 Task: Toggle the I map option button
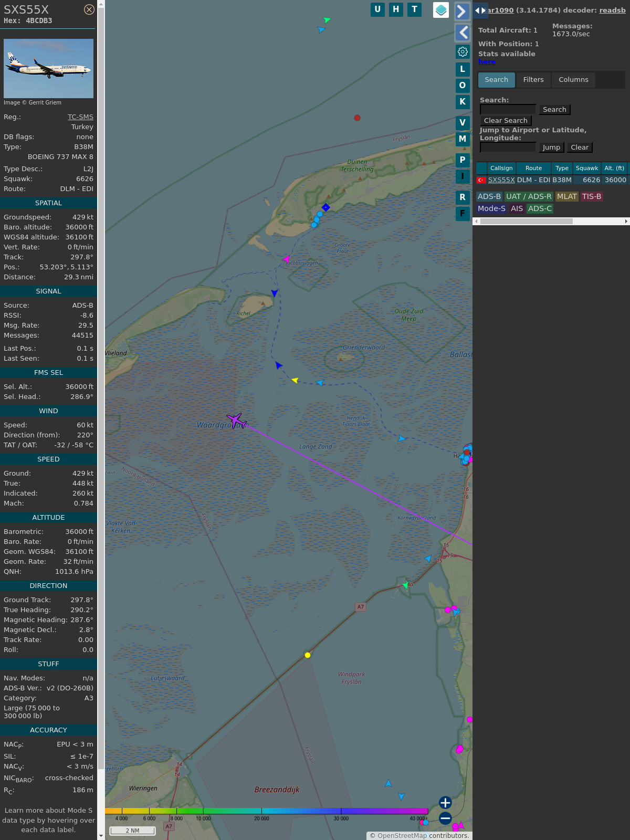click(x=463, y=176)
